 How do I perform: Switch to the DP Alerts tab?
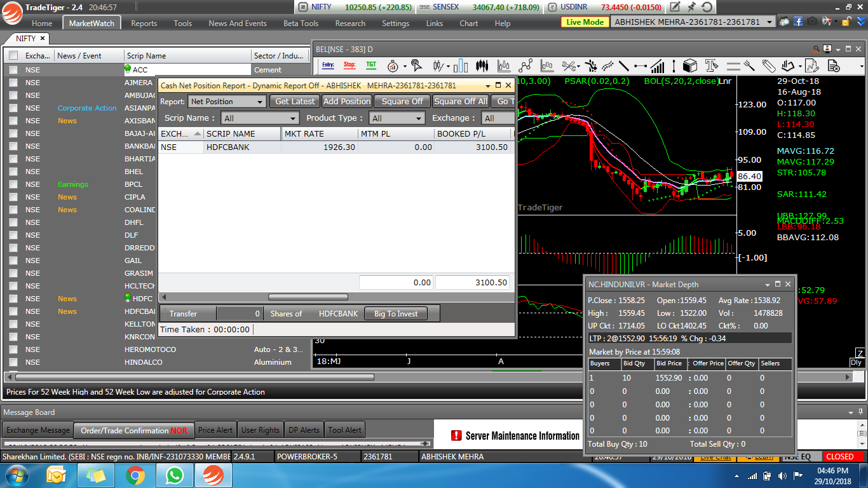click(303, 430)
